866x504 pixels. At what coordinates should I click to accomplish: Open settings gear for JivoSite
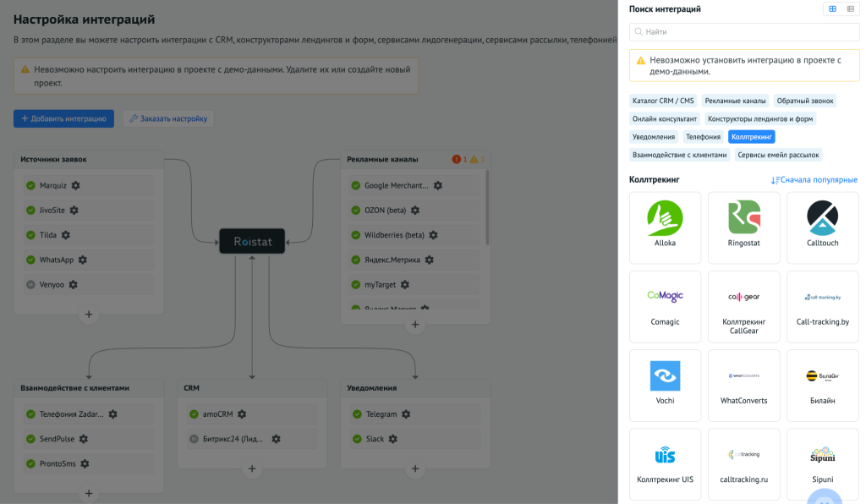coord(74,211)
